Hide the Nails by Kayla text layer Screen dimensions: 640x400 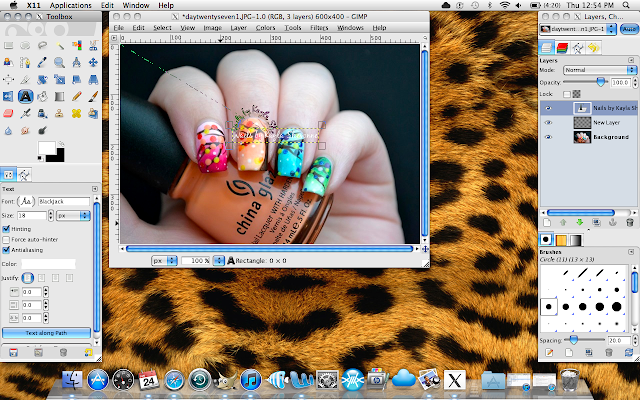point(548,108)
